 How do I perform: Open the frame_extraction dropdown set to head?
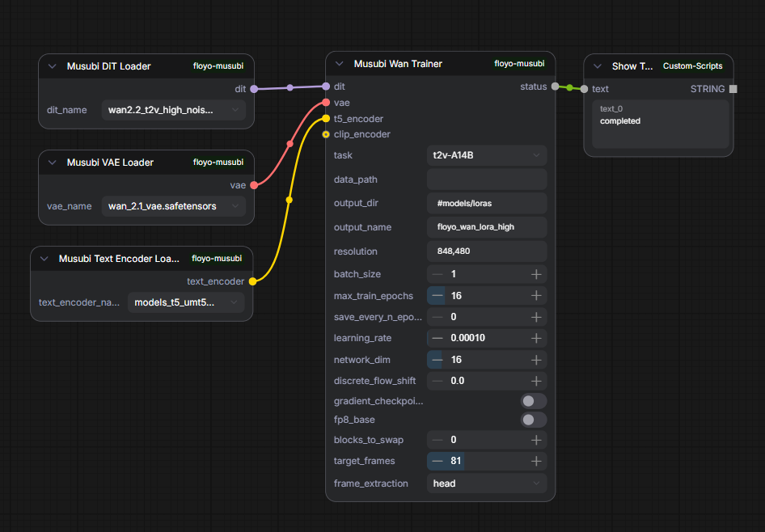[486, 483]
